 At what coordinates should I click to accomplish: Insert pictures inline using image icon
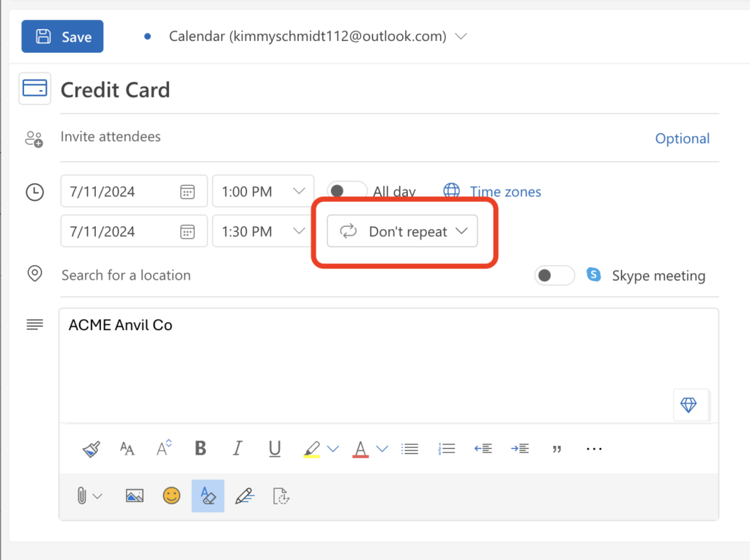tap(134, 496)
